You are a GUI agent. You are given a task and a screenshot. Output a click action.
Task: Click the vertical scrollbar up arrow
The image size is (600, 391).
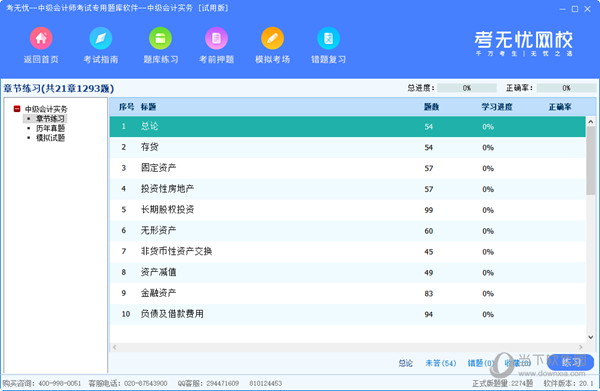[590, 122]
